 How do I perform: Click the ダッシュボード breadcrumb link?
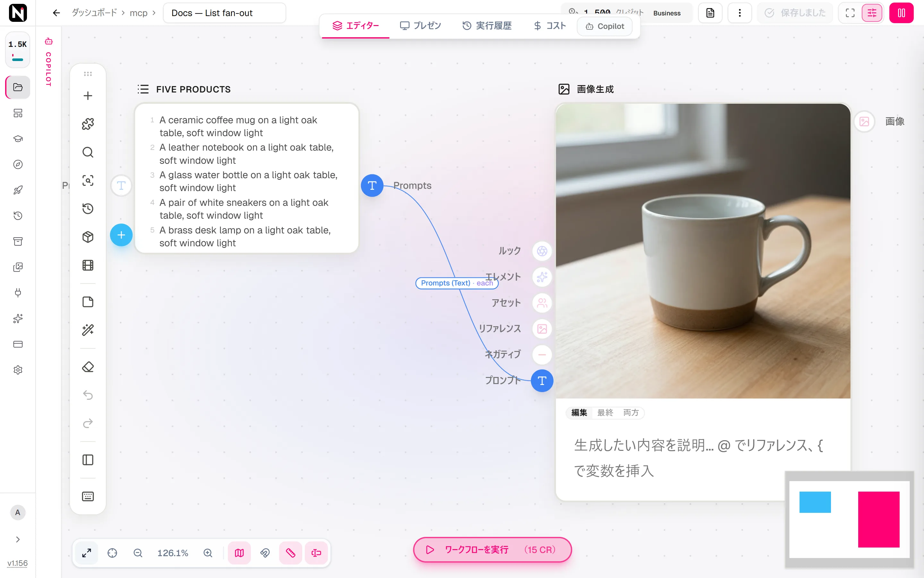tap(95, 13)
